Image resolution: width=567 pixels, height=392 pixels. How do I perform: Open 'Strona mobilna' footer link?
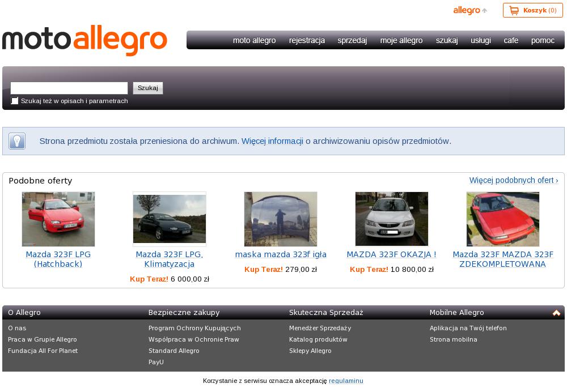pos(454,339)
